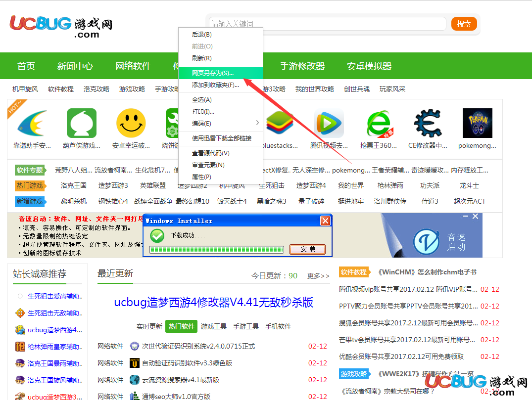
Task: Click the 次世代验证码识别系统 software icon
Action: pos(135,346)
